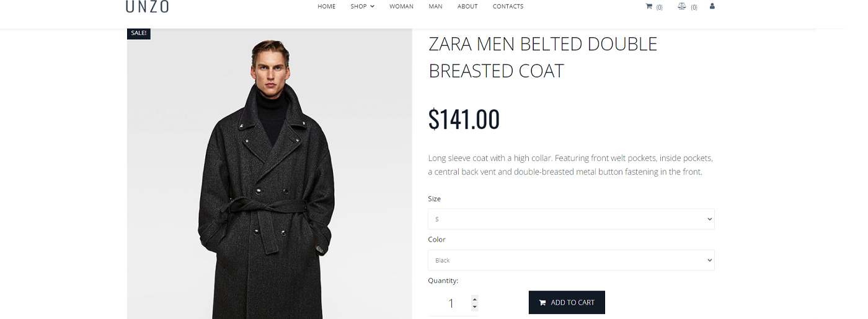Viewport: 868px width, 319px height.
Task: Click the Zara Men Belted Coat title
Action: [542, 57]
